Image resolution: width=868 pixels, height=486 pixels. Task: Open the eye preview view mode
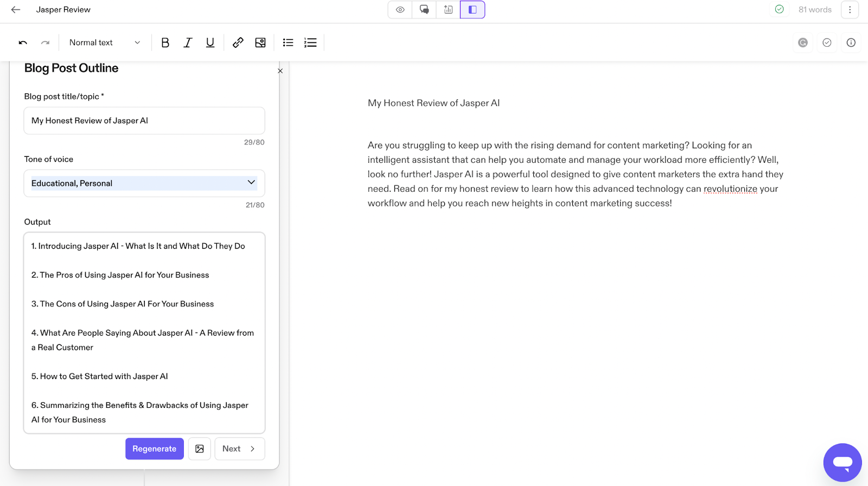pos(400,10)
